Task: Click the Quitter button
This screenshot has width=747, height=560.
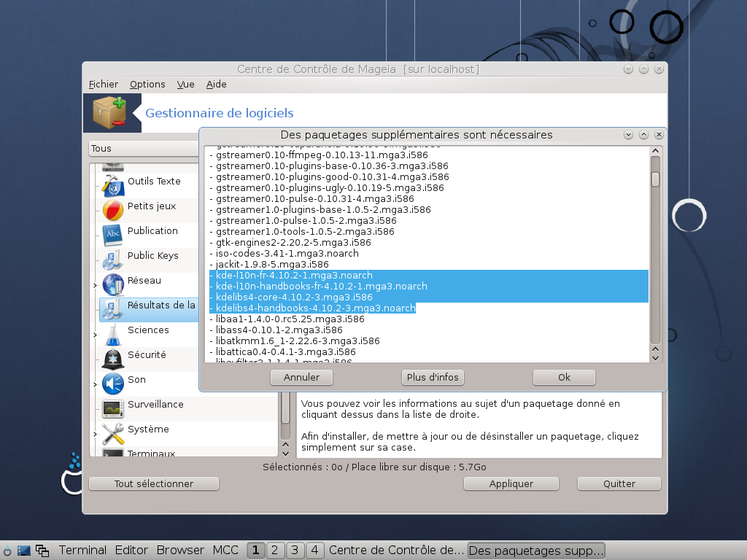Action: [x=619, y=483]
